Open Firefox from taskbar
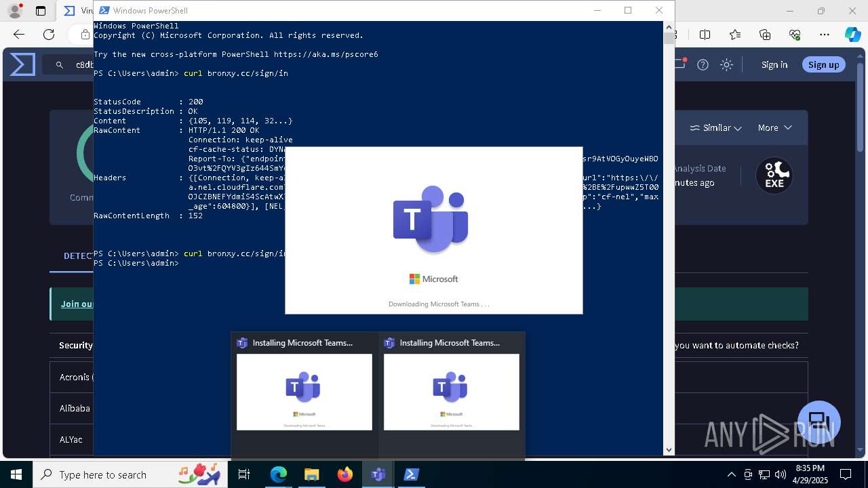The image size is (868, 488). pyautogui.click(x=344, y=474)
